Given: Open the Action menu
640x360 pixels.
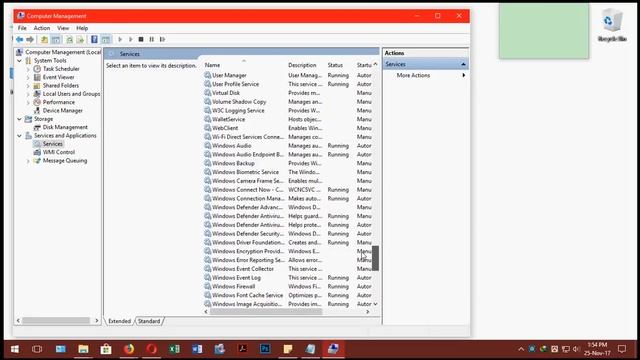Looking at the screenshot, I should pyautogui.click(x=42, y=28).
